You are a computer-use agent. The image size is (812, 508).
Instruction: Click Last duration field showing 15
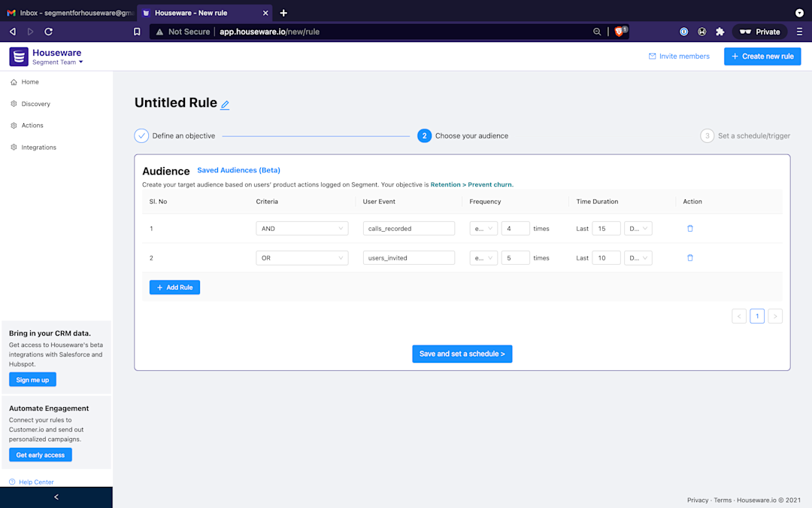coord(607,228)
